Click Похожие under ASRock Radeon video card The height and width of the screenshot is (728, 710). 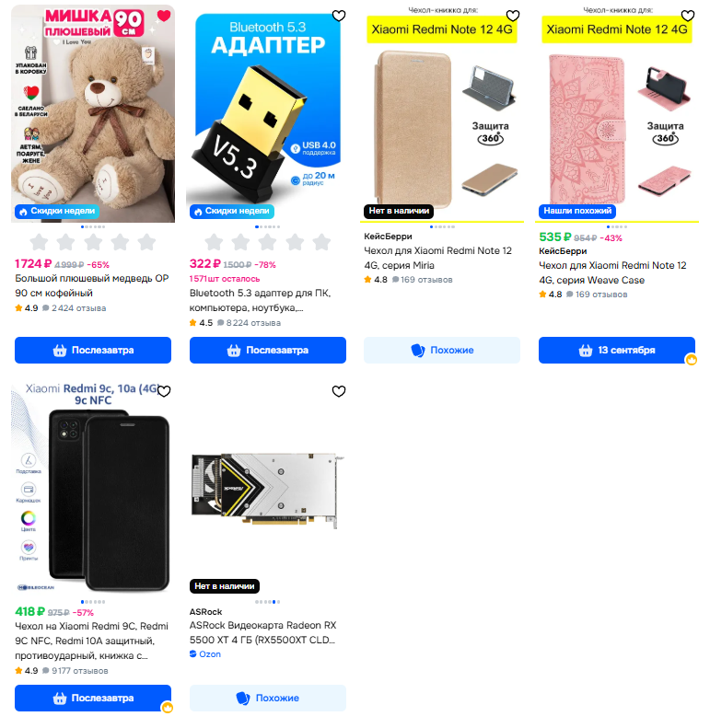point(268,698)
